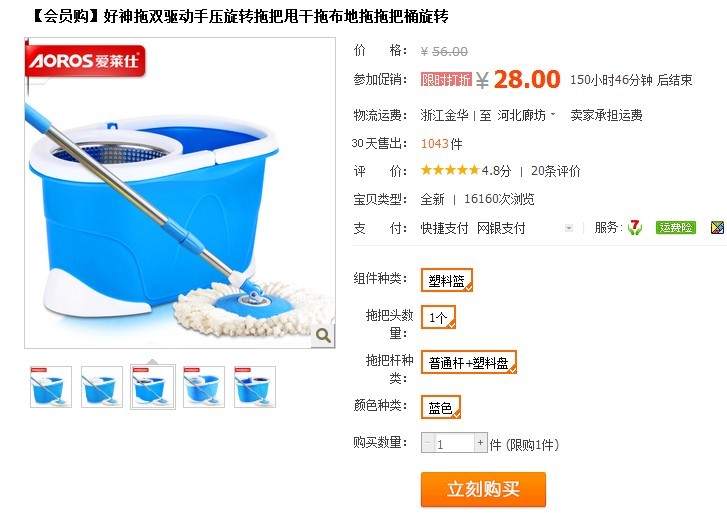The width and height of the screenshot is (727, 513).
Task: Click the 立刻购买 buy now button
Action: coord(483,489)
